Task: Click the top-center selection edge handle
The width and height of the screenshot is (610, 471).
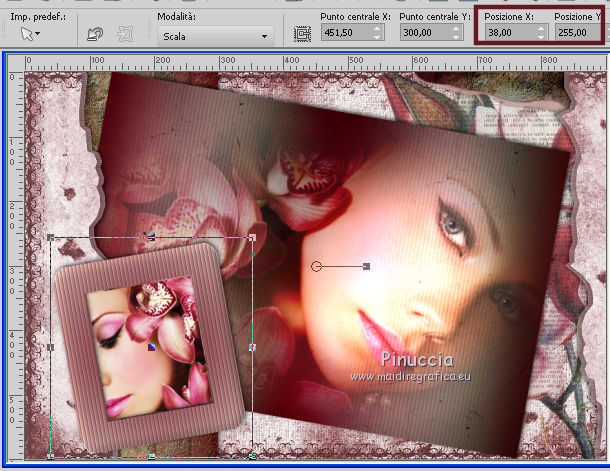Action: coord(151,237)
